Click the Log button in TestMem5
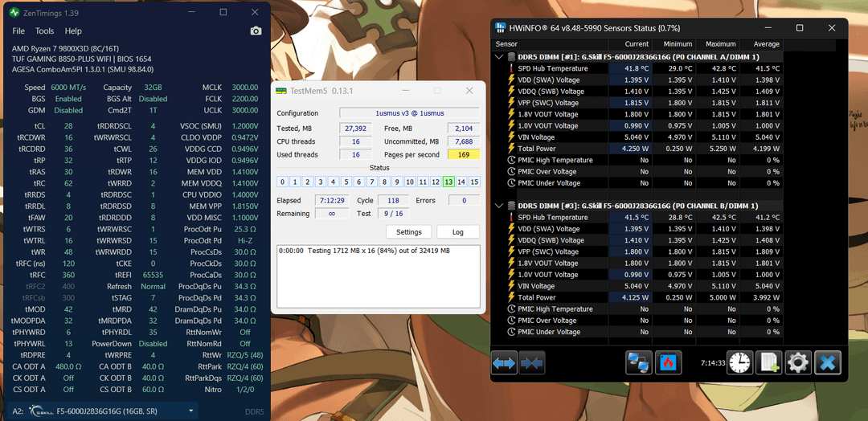The height and width of the screenshot is (421, 868). pyautogui.click(x=458, y=232)
